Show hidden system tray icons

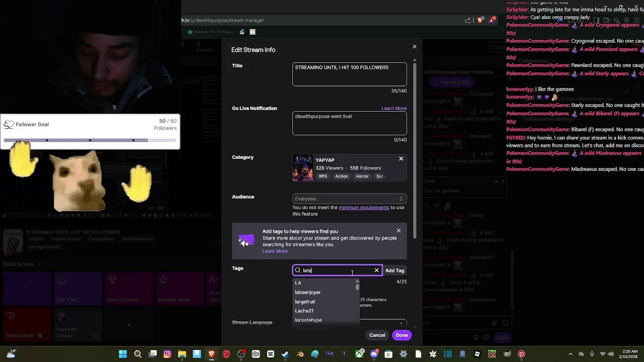point(570,354)
